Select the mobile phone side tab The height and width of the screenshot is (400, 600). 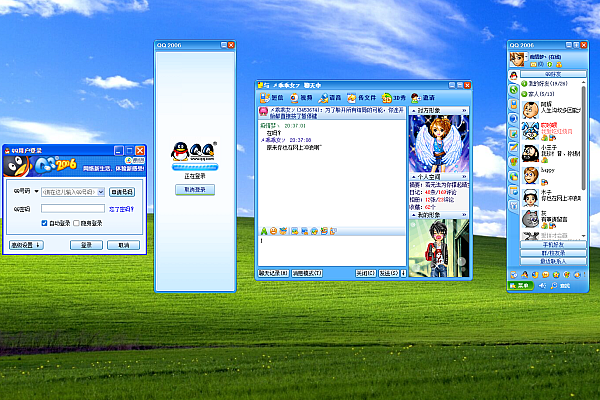[x=514, y=104]
